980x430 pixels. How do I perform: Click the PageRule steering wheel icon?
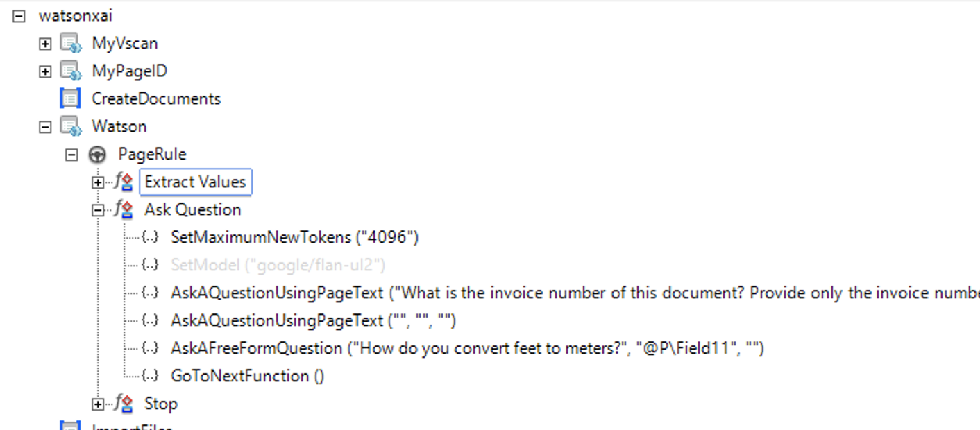pyautogui.click(x=98, y=155)
